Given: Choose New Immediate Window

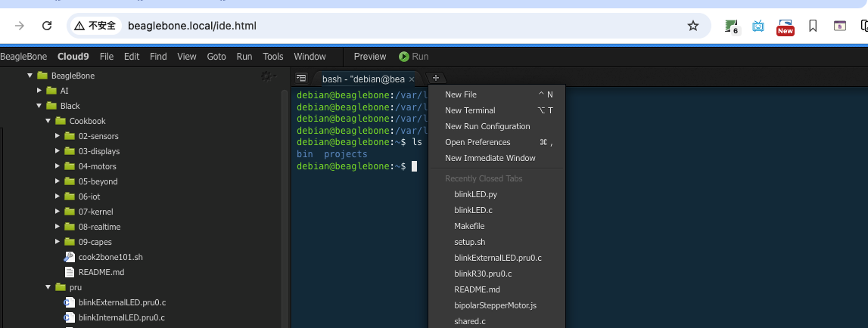Looking at the screenshot, I should 496,158.
